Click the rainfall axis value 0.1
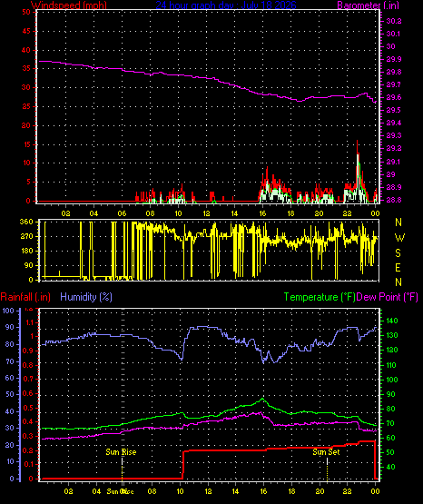 [x=28, y=464]
